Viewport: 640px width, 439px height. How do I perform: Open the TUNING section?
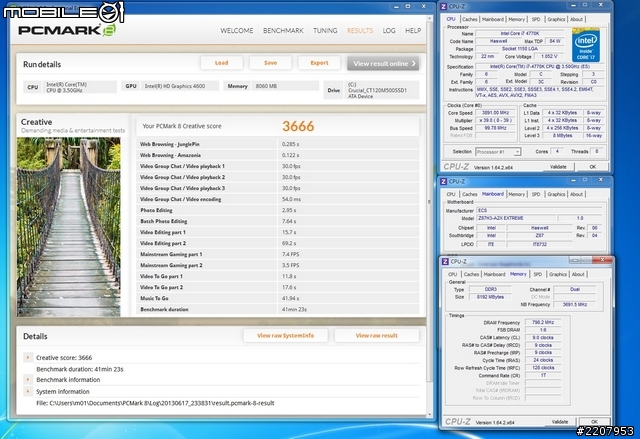click(x=325, y=31)
